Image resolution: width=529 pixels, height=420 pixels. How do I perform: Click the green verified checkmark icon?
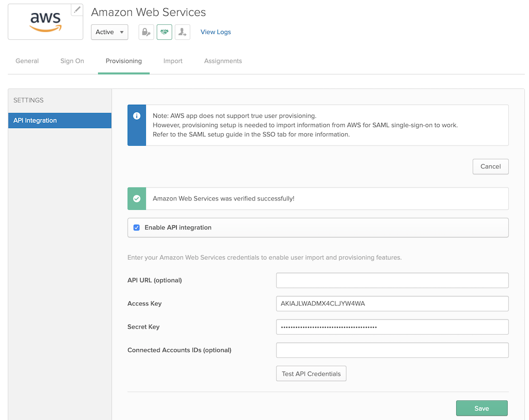[x=136, y=199]
